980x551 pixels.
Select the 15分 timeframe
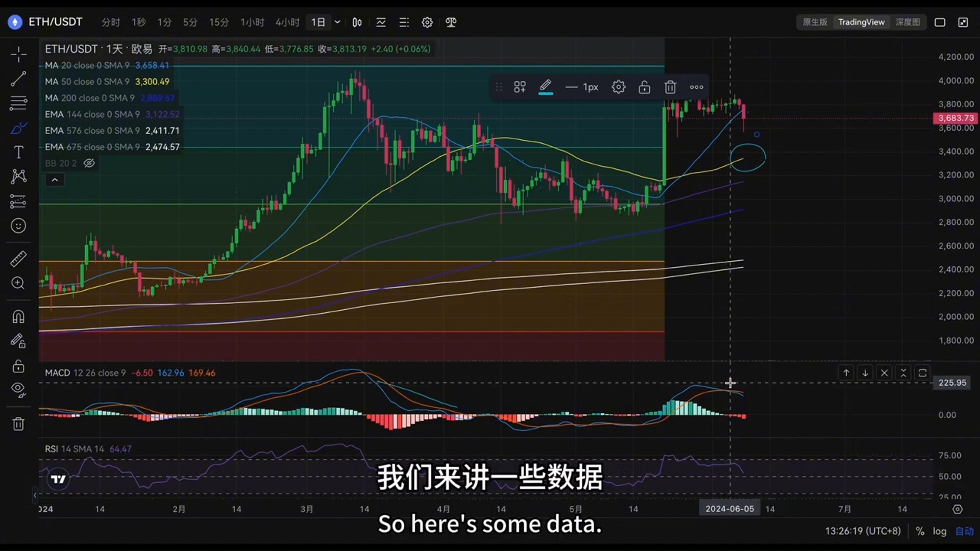click(x=219, y=22)
